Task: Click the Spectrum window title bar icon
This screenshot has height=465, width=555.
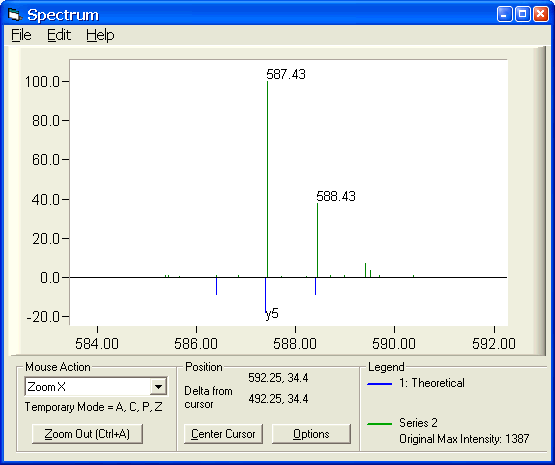Action: pos(15,15)
